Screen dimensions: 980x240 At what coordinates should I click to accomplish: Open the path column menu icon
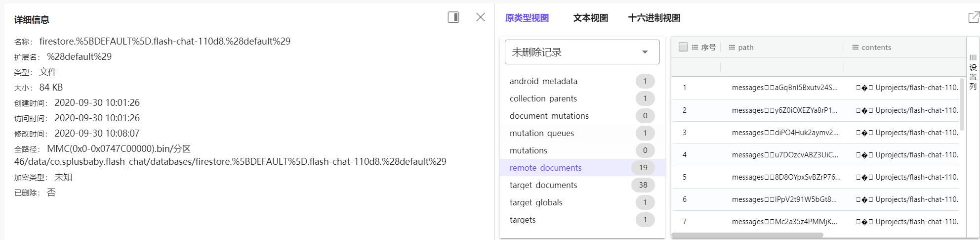point(732,48)
